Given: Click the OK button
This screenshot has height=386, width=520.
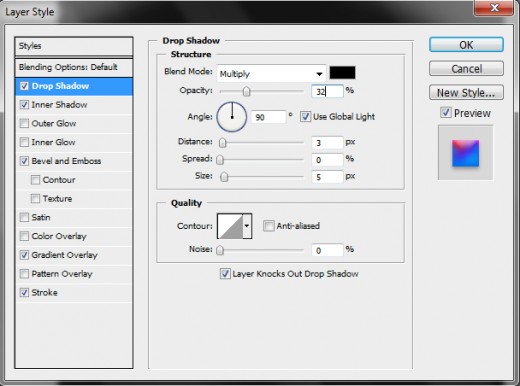Looking at the screenshot, I should 466,45.
